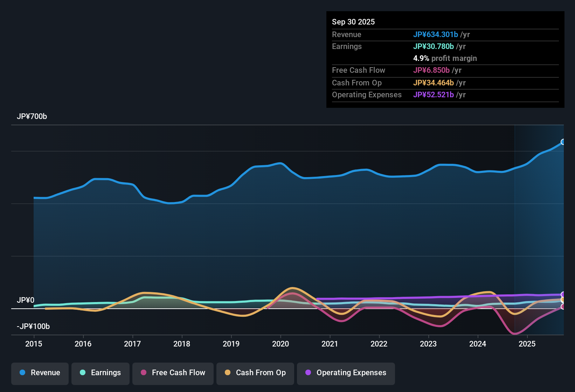This screenshot has width=575, height=392.
Task: Click the Cash From Op legend button
Action: 255,373
